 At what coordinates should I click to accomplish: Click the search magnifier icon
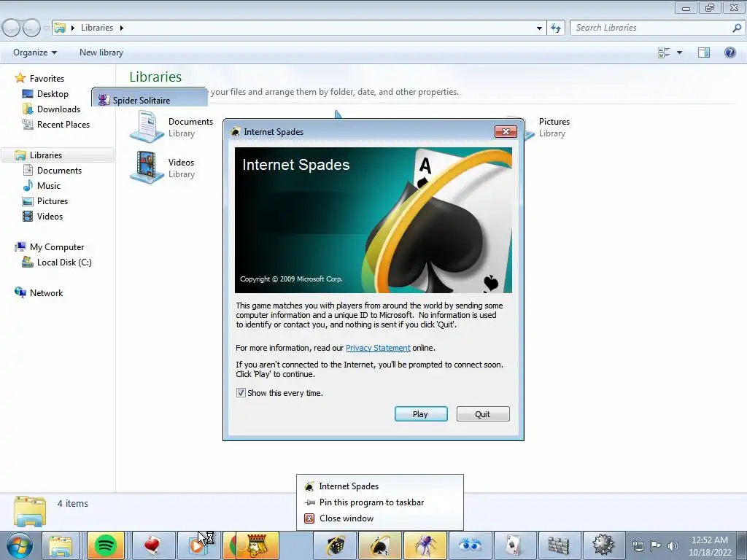(737, 28)
